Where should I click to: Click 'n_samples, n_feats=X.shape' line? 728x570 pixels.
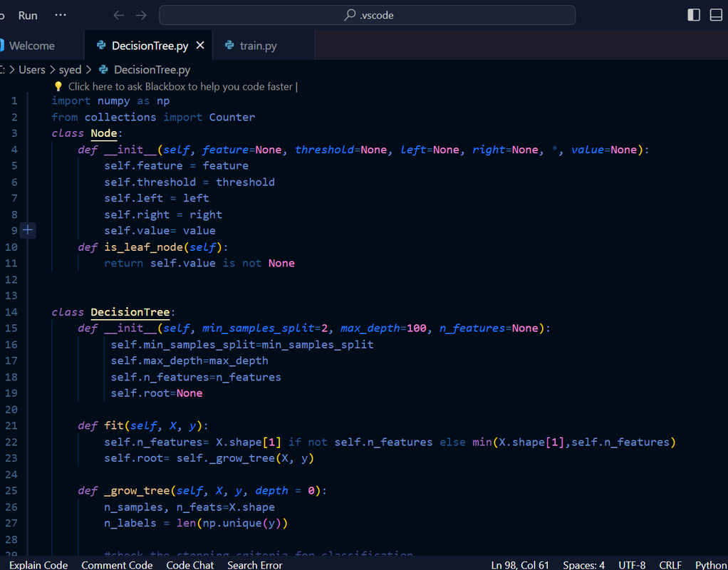(x=189, y=507)
